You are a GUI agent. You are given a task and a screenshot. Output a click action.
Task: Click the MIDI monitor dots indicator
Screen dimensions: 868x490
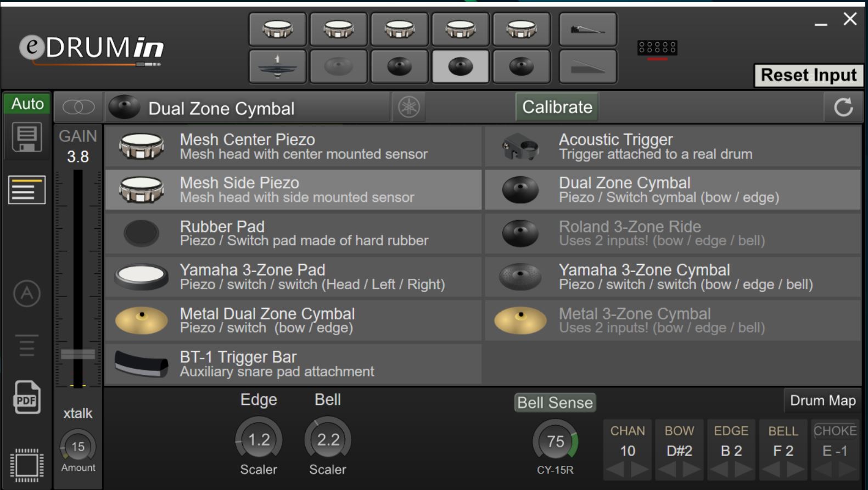(x=657, y=48)
